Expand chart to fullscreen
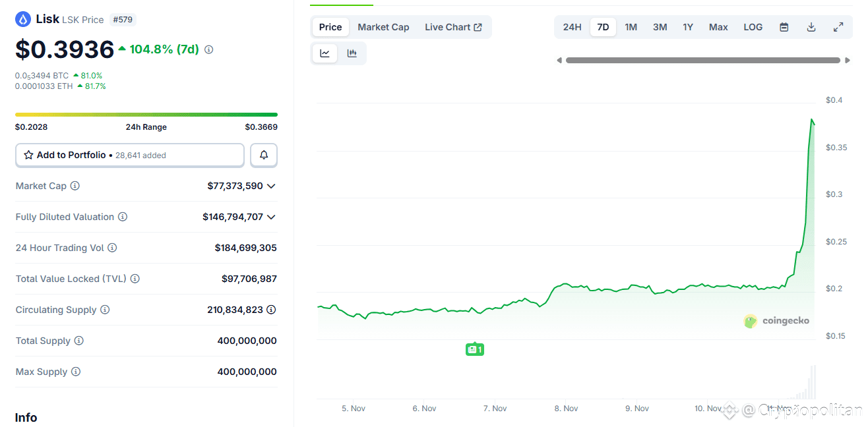This screenshot has height=427, width=868. pos(838,26)
